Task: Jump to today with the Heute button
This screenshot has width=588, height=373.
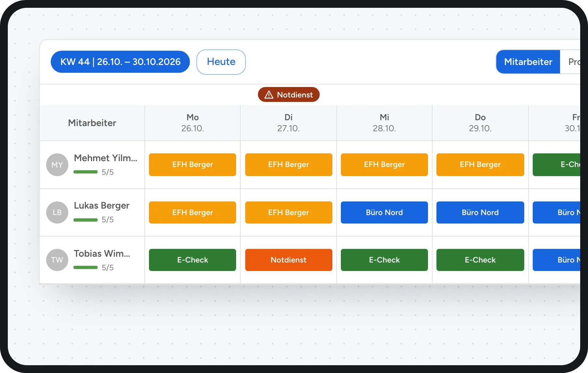Action: coord(221,62)
